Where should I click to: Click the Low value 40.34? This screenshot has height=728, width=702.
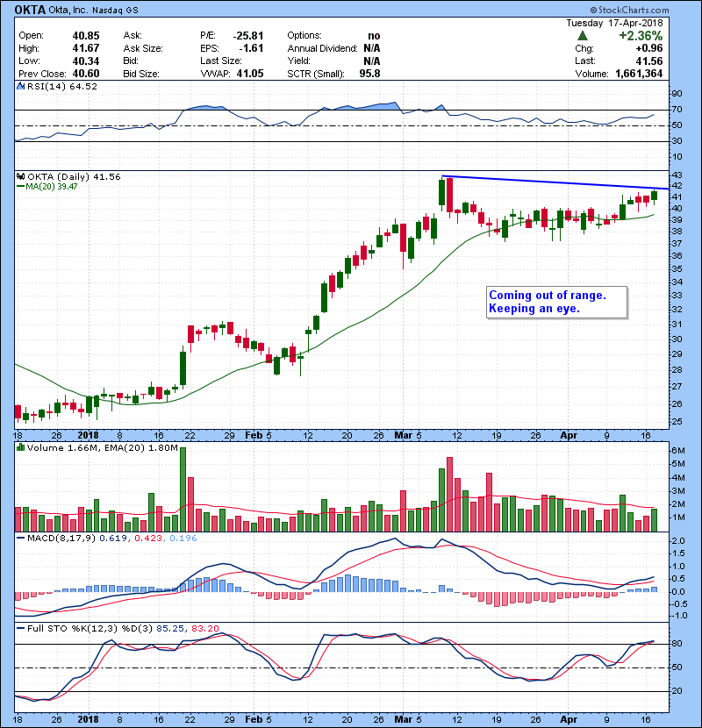tap(86, 61)
